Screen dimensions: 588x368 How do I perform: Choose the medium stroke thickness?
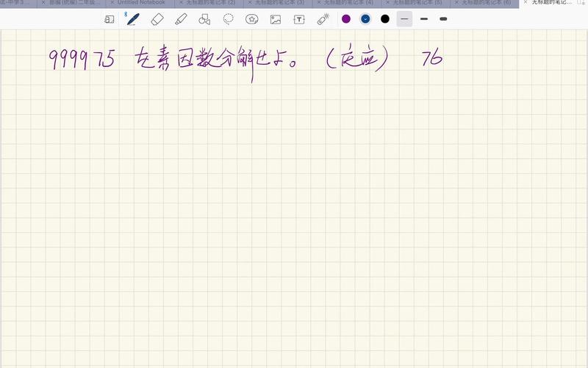(x=424, y=19)
